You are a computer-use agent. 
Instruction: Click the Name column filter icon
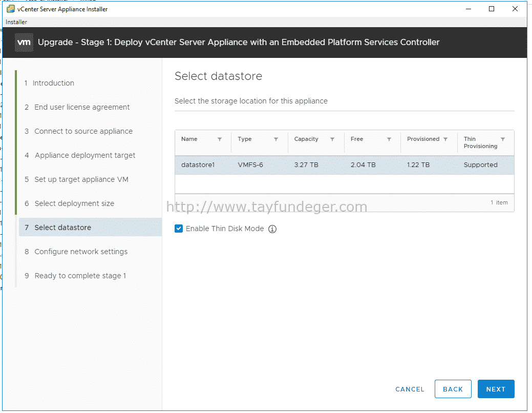click(x=220, y=139)
